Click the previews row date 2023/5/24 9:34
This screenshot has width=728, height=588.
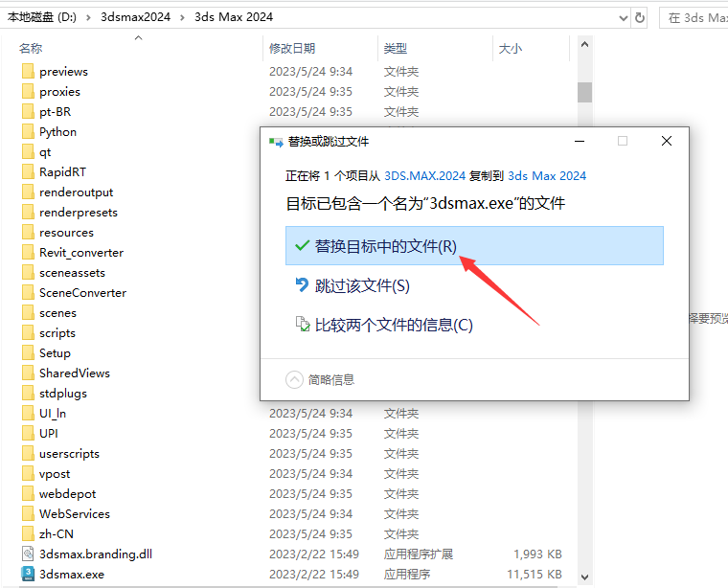(310, 71)
